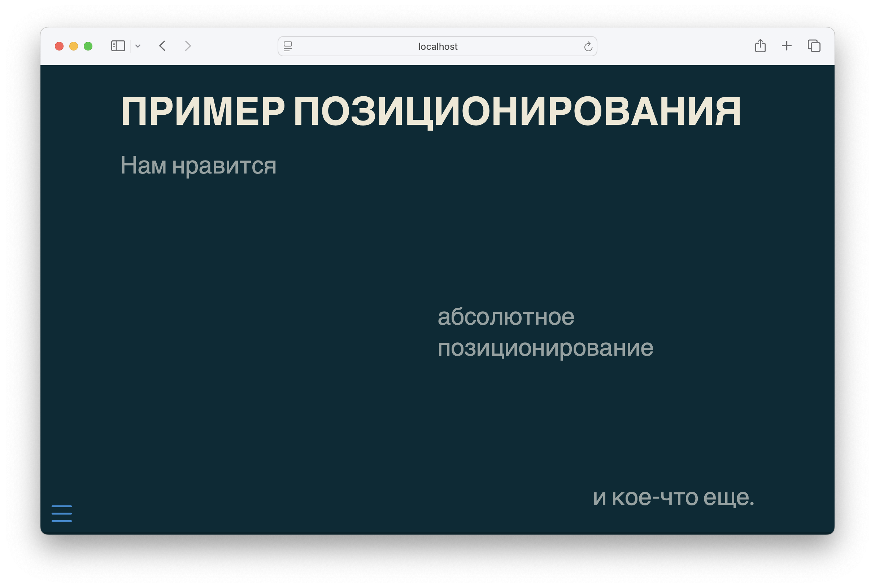Viewport: 875px width, 588px height.
Task: Click the word "абсолютное"
Action: coord(505,317)
